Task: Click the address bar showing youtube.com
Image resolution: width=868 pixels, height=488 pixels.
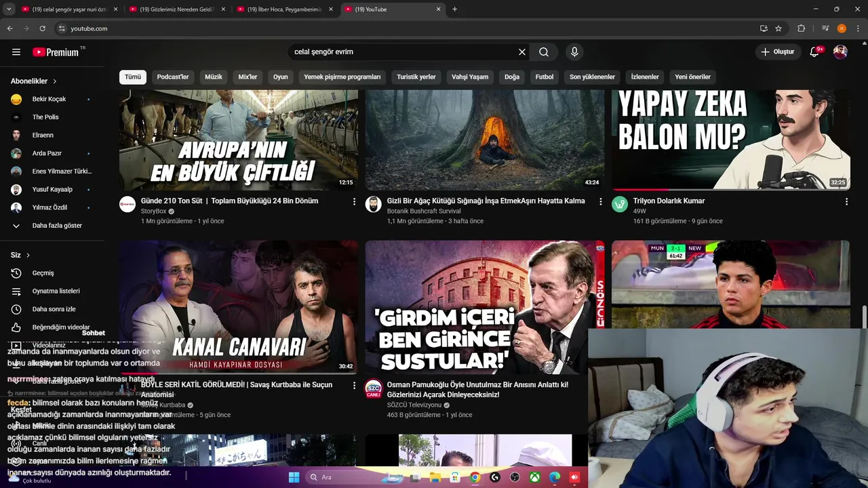Action: [407, 28]
